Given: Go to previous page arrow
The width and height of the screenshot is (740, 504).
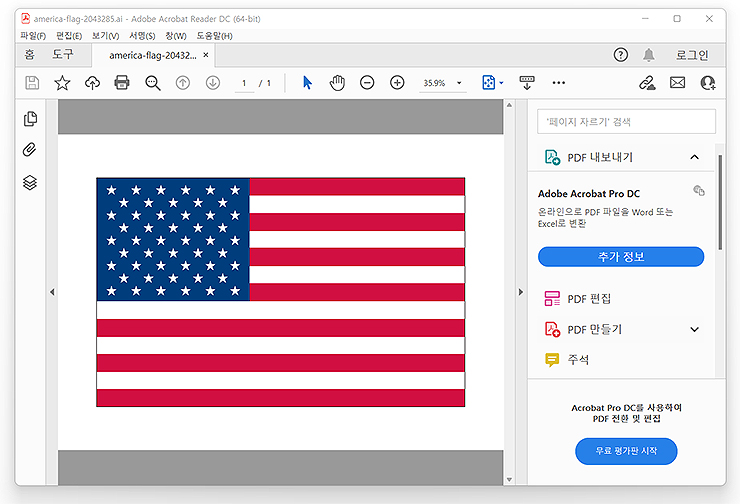Looking at the screenshot, I should 183,83.
